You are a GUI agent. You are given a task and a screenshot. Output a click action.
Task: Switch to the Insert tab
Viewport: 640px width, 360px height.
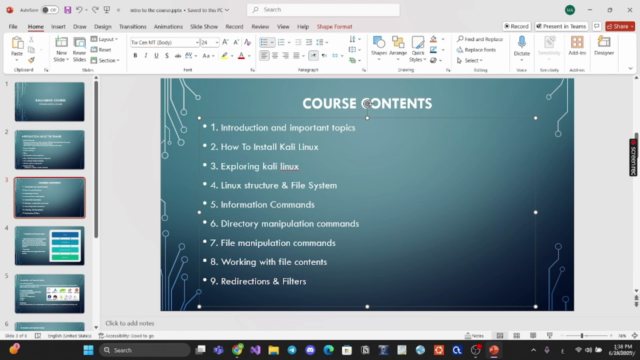point(58,27)
